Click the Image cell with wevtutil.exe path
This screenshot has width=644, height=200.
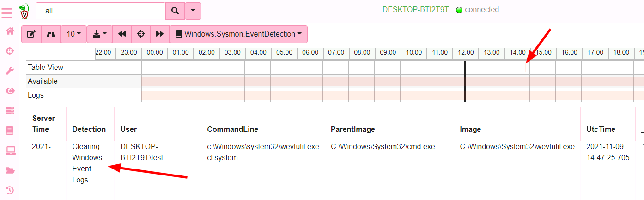pos(517,147)
